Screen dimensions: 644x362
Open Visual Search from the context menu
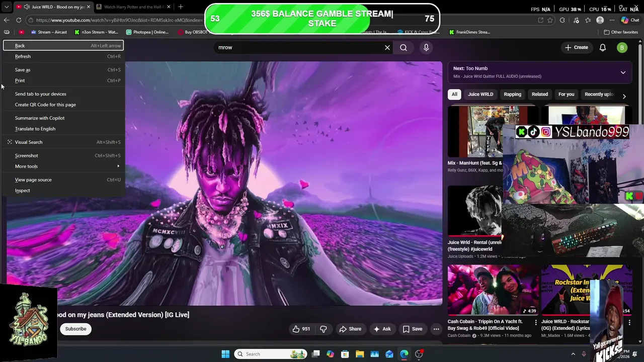pos(63,142)
